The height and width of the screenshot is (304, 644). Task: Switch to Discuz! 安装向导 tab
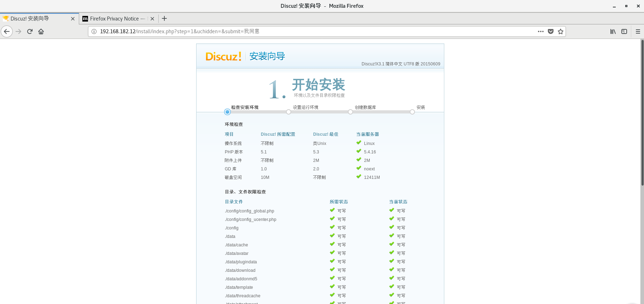pos(39,19)
